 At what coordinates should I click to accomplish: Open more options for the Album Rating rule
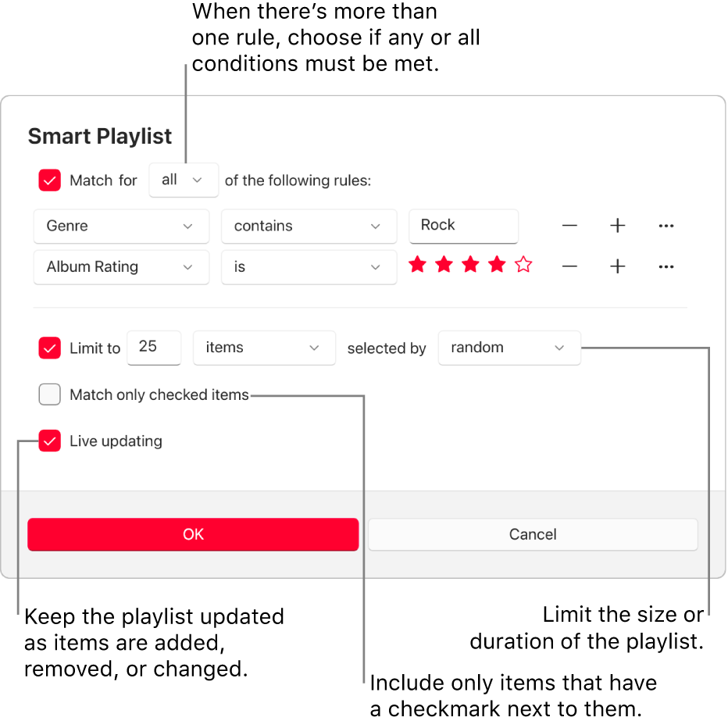tap(666, 266)
